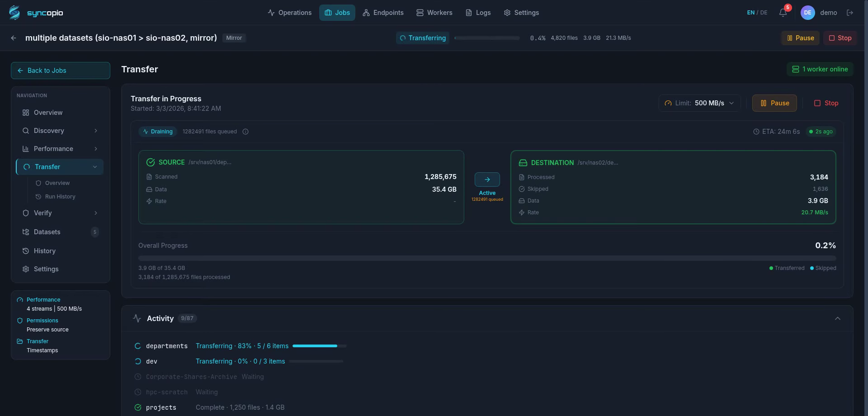Click the dev progress bar
Viewport: 868px width, 416px height.
(x=316, y=361)
